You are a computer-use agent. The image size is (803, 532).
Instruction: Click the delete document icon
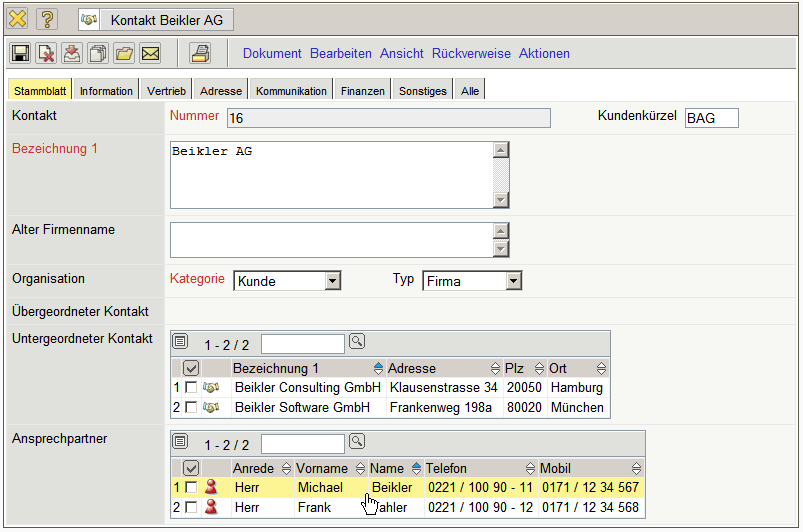click(x=46, y=54)
